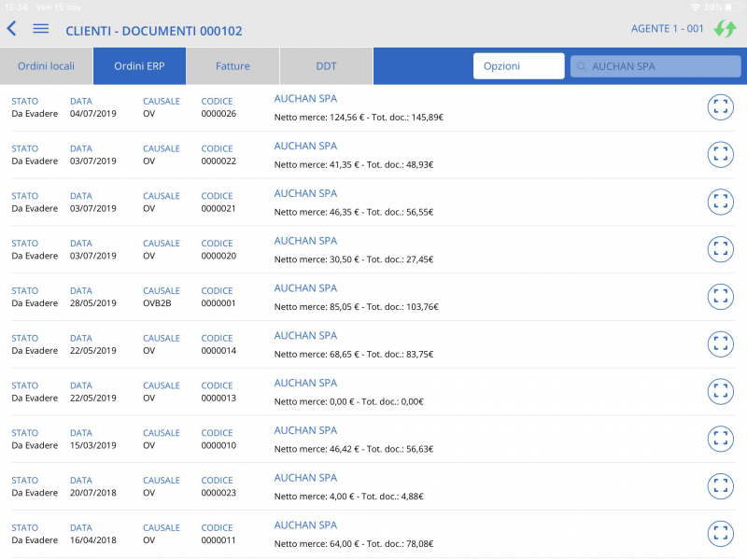Tap the magnifier icon in the search bar
Viewport: 747px width, 560px height.
581,65
